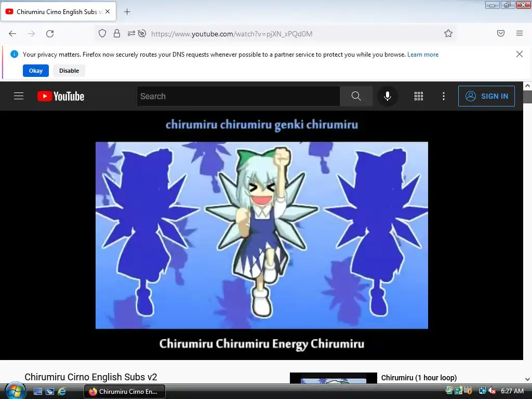Click the padlock site security icon

point(117,33)
